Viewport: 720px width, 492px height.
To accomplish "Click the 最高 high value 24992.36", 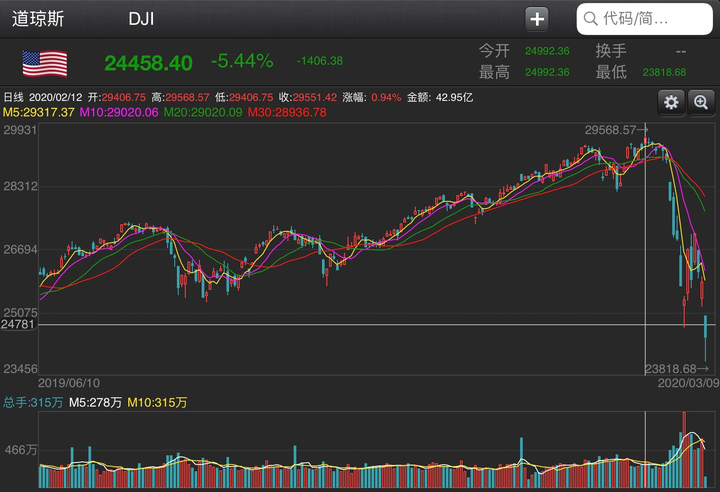I will (x=547, y=72).
